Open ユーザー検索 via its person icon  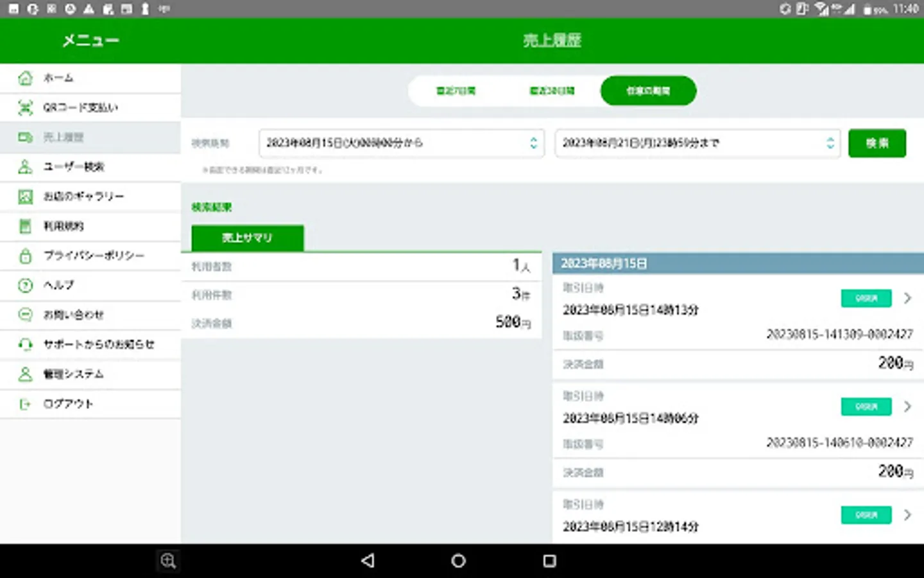[x=25, y=167]
